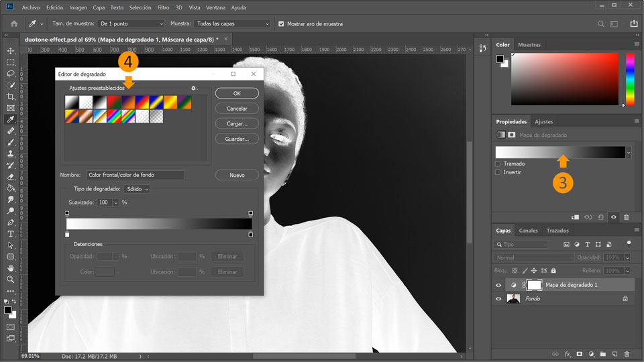Delete layer with Layers panel trash icon

click(x=627, y=354)
